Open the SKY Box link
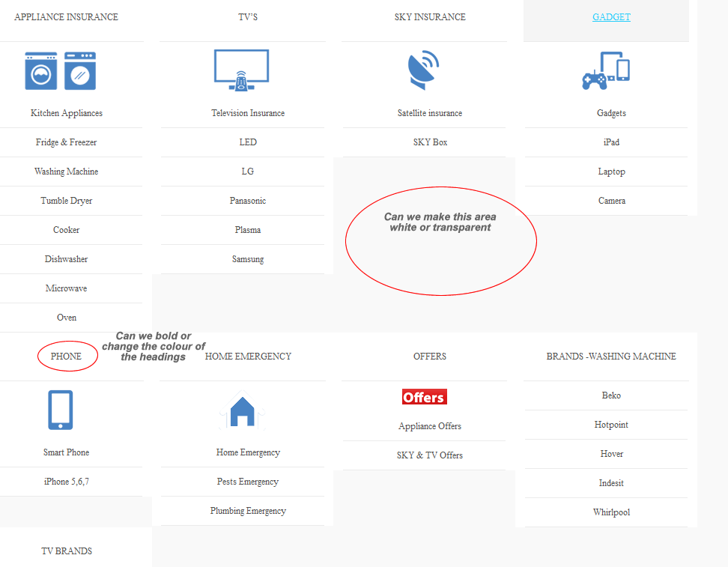The width and height of the screenshot is (728, 567). (430, 142)
